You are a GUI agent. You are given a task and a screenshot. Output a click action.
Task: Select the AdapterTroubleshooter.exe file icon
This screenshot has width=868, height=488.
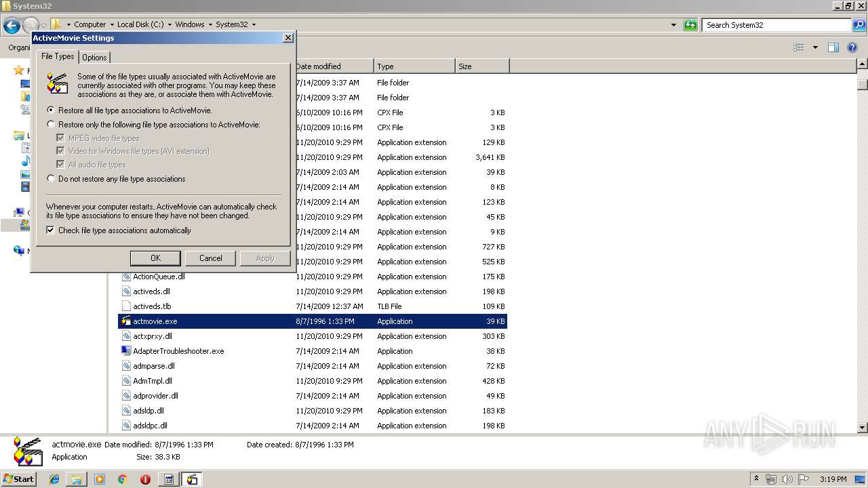pyautogui.click(x=126, y=351)
